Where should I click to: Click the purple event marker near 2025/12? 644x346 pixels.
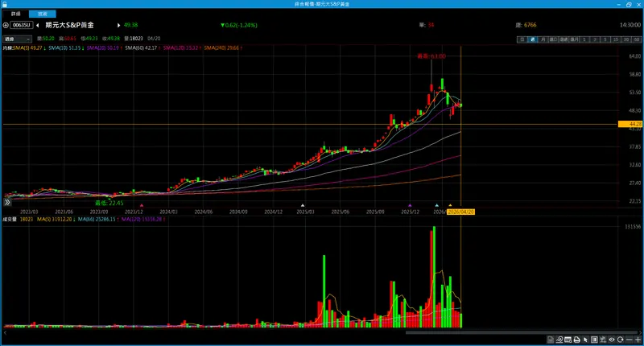(410, 205)
